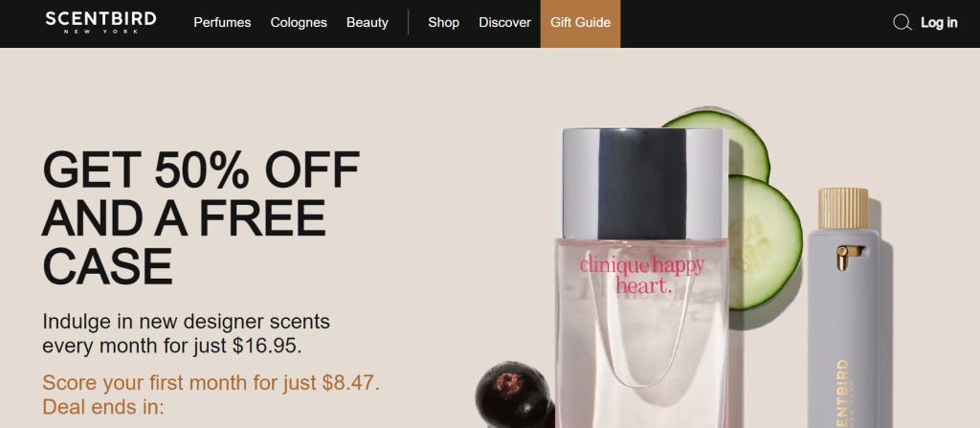Open the Colognes menu
980x428 pixels.
coord(299,23)
